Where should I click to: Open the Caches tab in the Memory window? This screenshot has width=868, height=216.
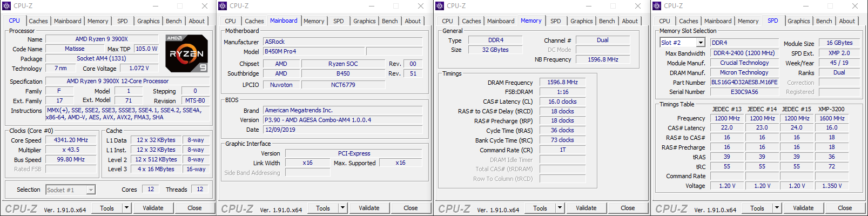pyautogui.click(x=472, y=21)
